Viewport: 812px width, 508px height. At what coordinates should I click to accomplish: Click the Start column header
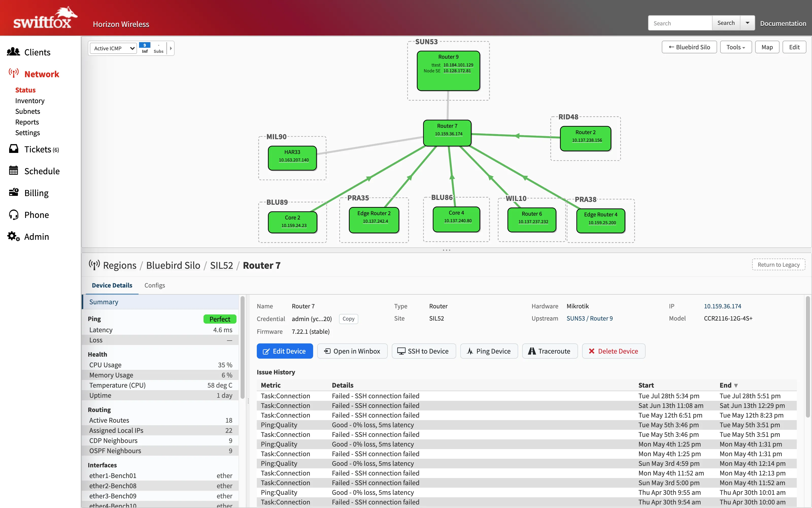click(646, 385)
